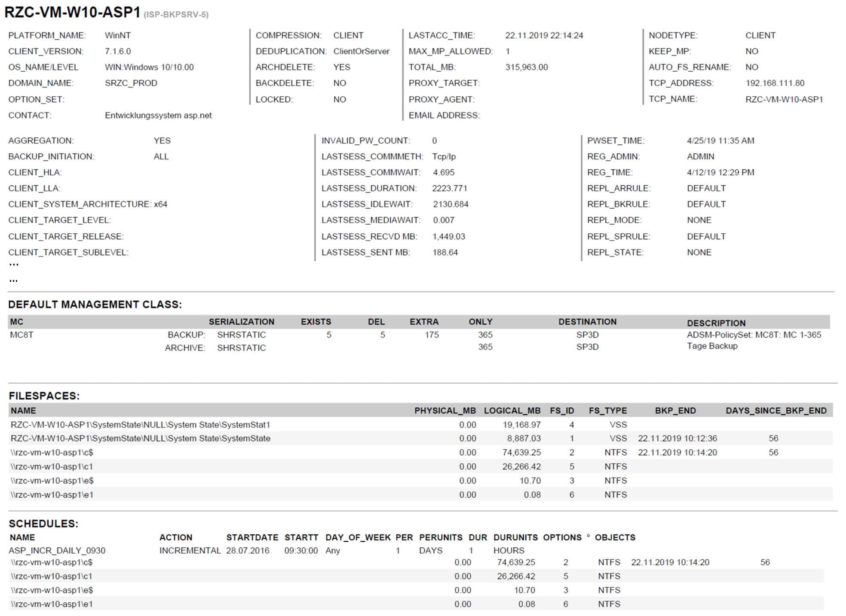Click the SERIALIZATION column header

click(x=241, y=322)
